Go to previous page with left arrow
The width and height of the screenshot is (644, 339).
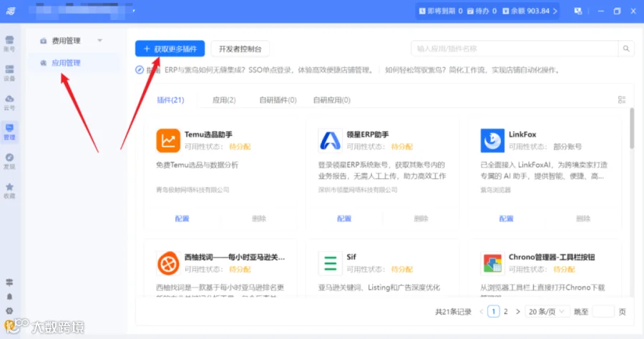click(x=482, y=312)
